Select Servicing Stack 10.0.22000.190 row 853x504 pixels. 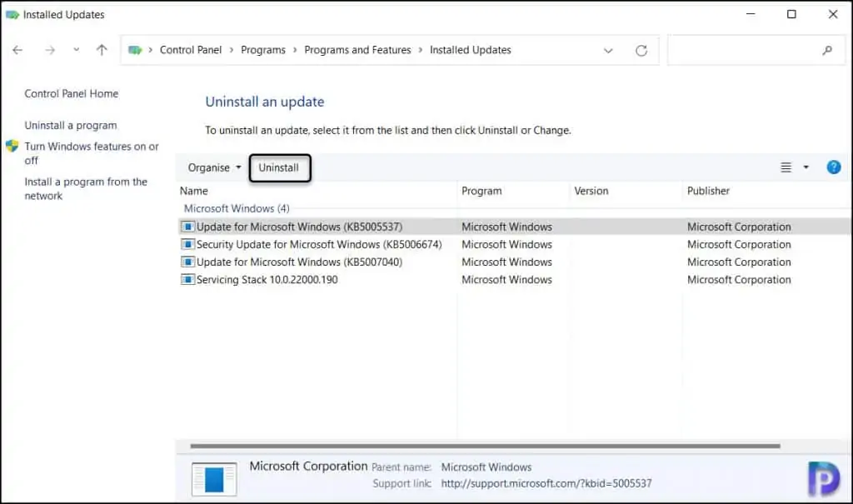(514, 279)
